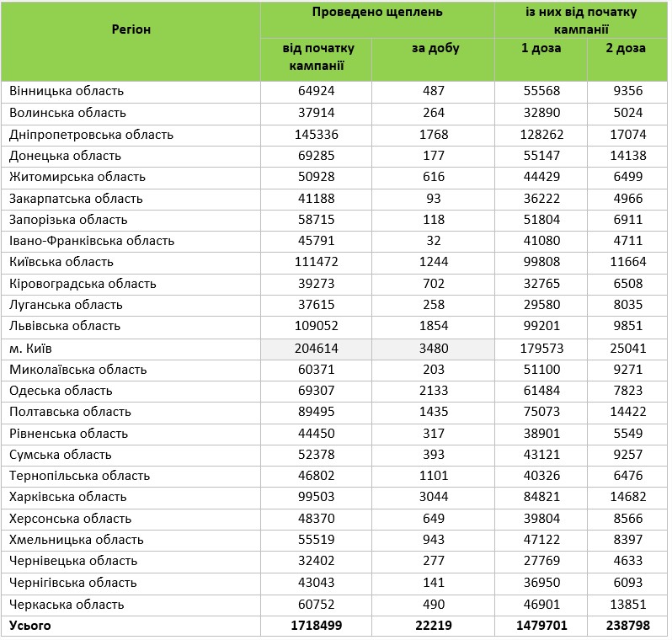The height and width of the screenshot is (640, 672).
Task: Click the "за добу" column header
Action: click(435, 49)
